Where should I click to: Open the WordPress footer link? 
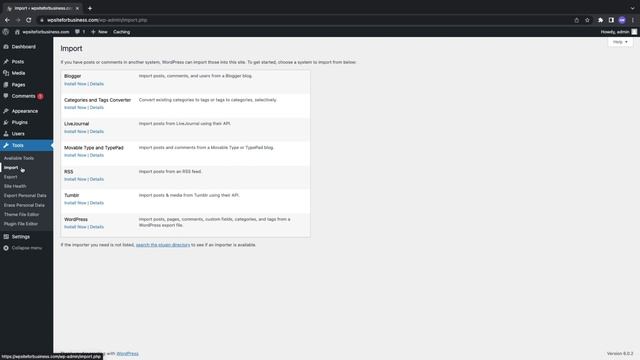[x=127, y=353]
